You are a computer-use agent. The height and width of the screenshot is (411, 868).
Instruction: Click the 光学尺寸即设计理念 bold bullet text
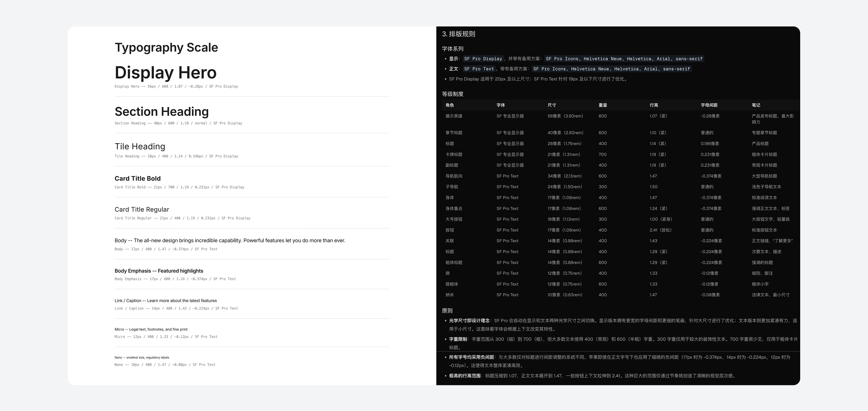(469, 320)
